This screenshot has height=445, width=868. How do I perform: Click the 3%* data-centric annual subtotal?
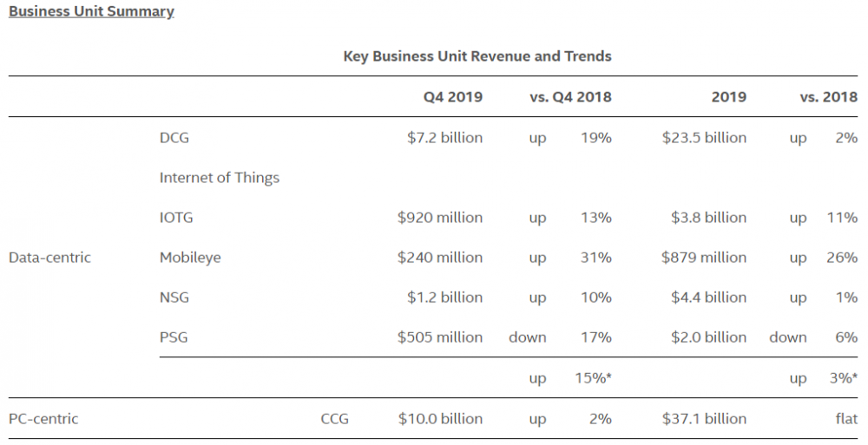pyautogui.click(x=844, y=378)
